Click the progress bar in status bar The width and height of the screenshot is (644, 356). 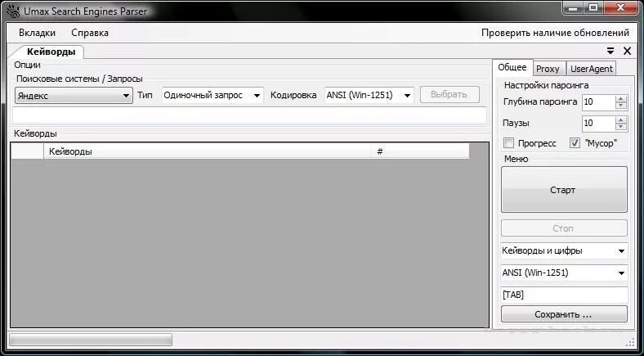(91, 340)
